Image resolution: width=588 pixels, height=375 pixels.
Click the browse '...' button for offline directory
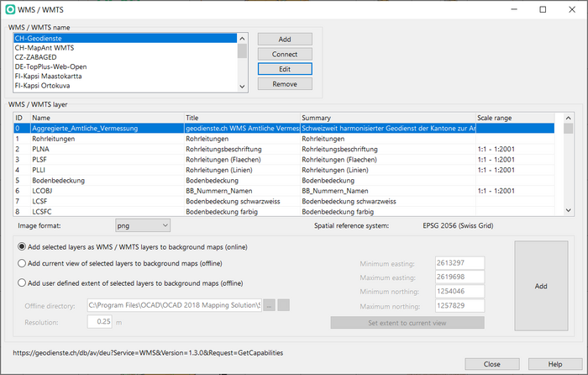pyautogui.click(x=269, y=305)
